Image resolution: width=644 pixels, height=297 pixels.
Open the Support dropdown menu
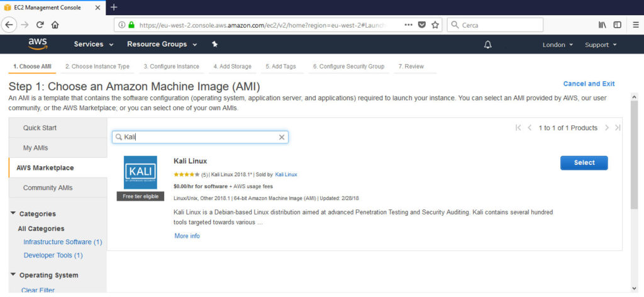(x=601, y=45)
